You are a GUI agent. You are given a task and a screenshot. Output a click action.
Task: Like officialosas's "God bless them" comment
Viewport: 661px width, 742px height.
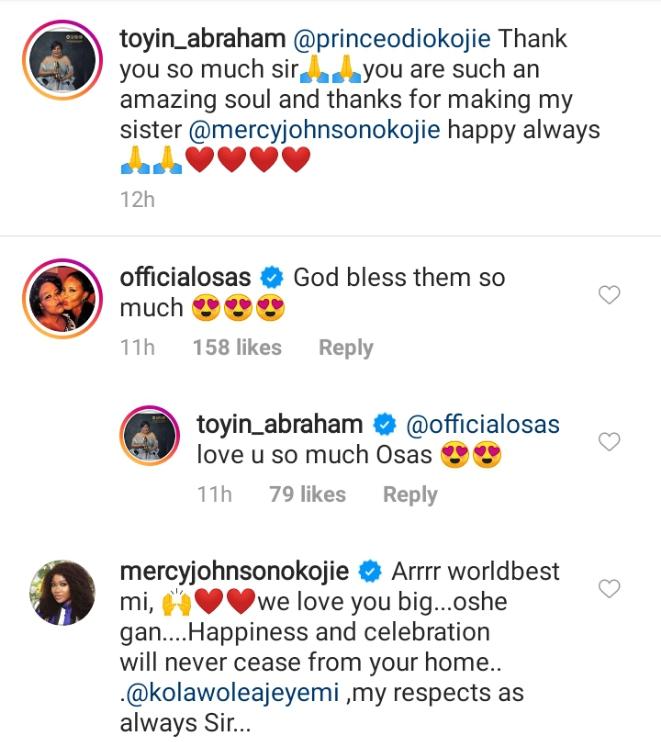(x=609, y=294)
